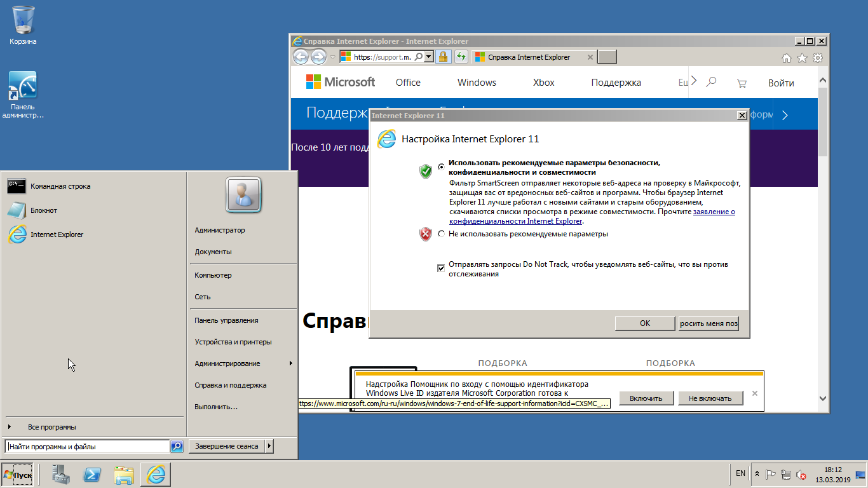Screen dimensions: 868x488
Task: Open Office in Microsoft navigation
Action: click(408, 83)
